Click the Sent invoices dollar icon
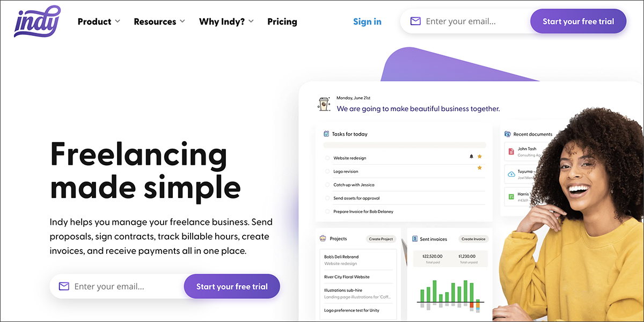The image size is (644, 322). point(415,239)
